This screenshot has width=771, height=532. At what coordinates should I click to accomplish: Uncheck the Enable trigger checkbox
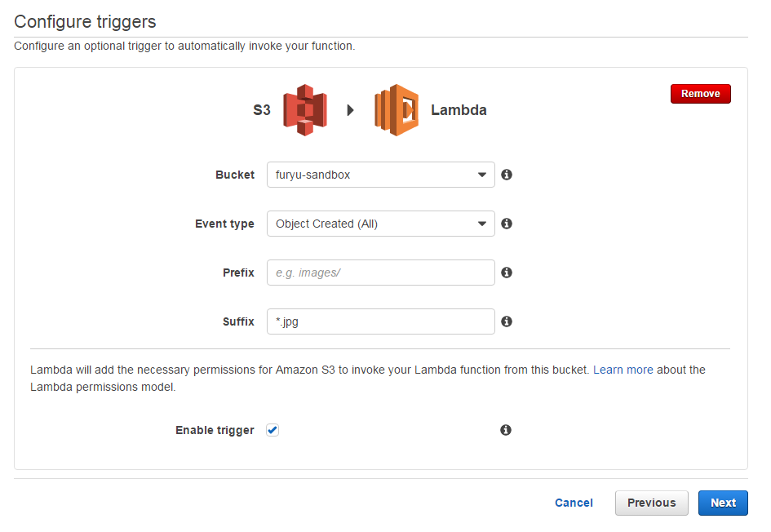pos(273,430)
